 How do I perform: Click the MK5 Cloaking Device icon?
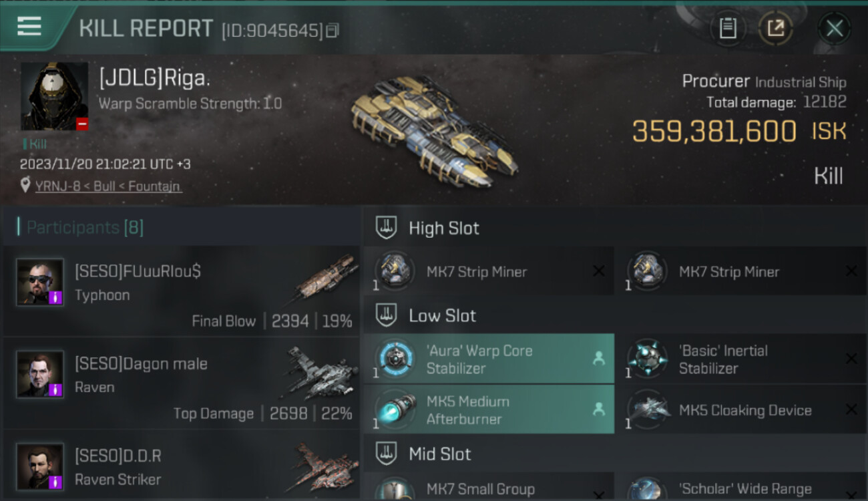[646, 409]
